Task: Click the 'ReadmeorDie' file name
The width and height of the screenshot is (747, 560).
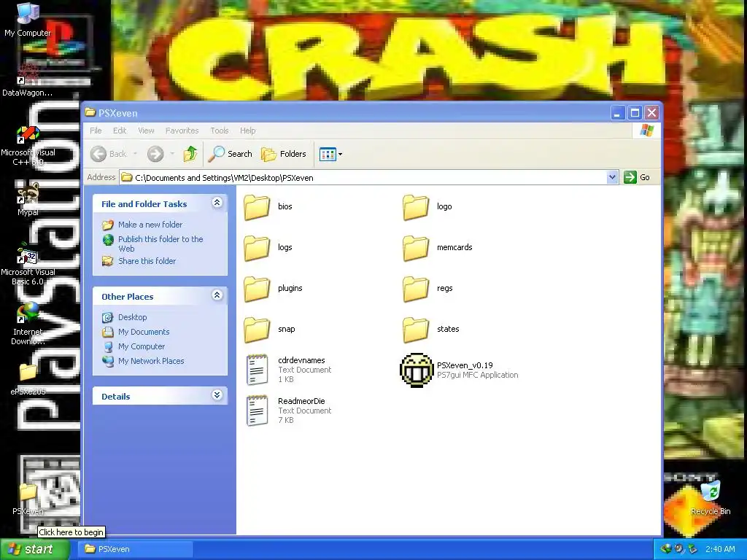Action: pyautogui.click(x=301, y=402)
